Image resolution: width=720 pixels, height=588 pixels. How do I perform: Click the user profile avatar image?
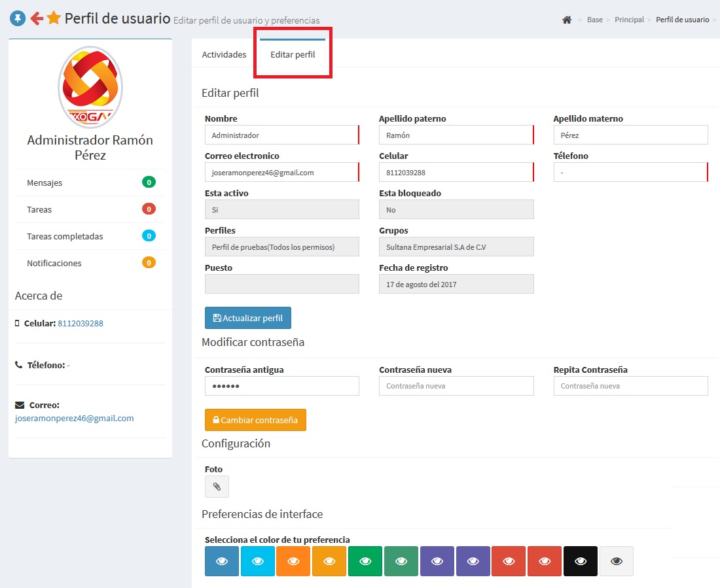click(x=90, y=88)
